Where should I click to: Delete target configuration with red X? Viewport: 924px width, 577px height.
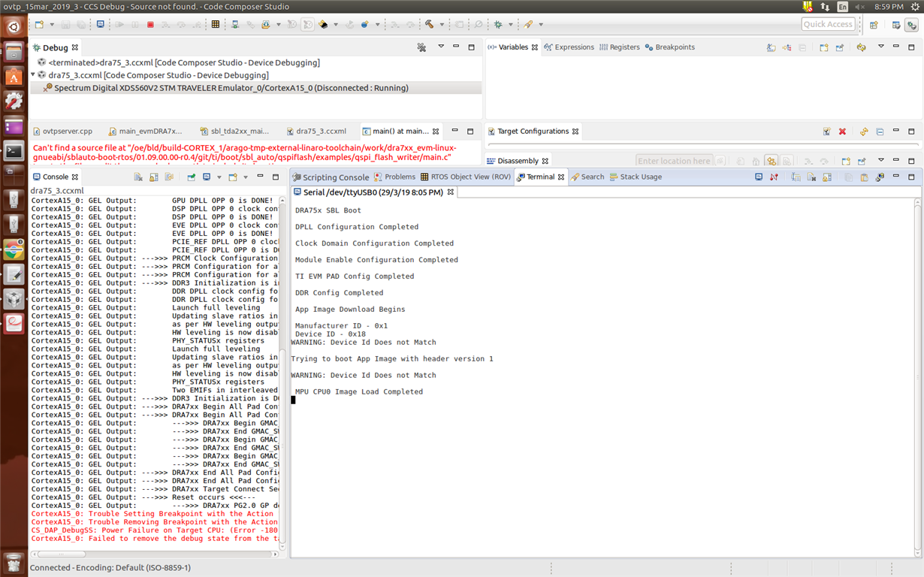pos(842,131)
